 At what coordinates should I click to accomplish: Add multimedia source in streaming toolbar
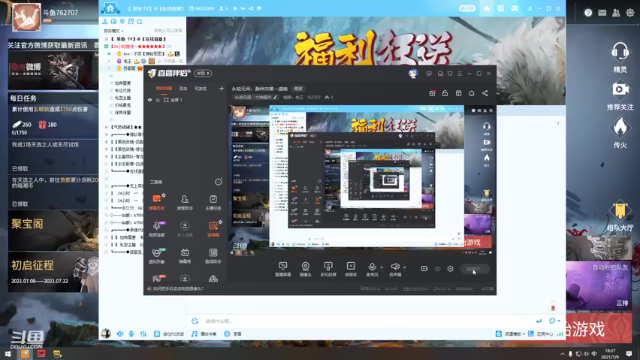click(x=351, y=269)
